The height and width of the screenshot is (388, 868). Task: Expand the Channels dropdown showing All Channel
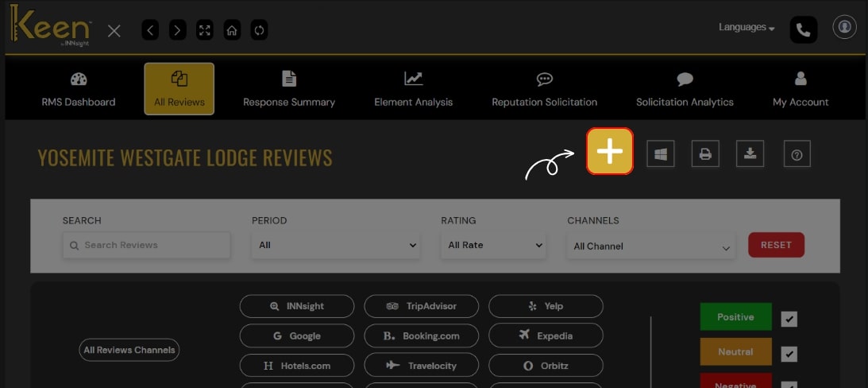pos(651,246)
